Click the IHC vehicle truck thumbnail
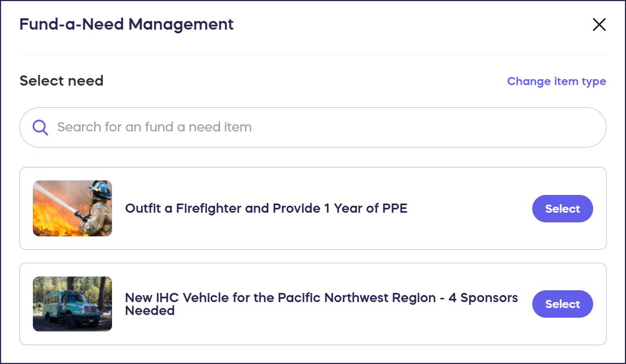This screenshot has height=364, width=626. pyautogui.click(x=72, y=304)
